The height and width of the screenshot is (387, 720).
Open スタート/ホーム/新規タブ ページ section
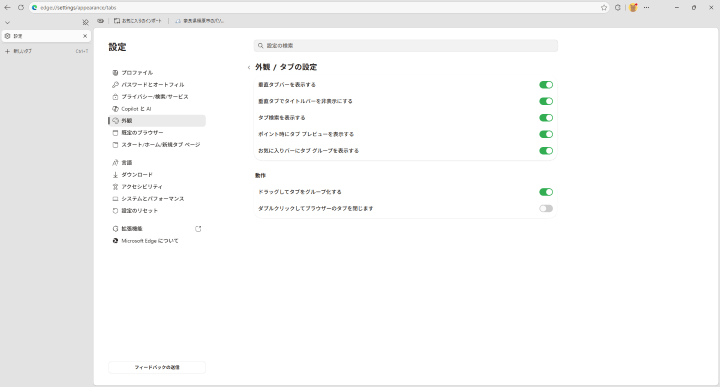(157, 145)
